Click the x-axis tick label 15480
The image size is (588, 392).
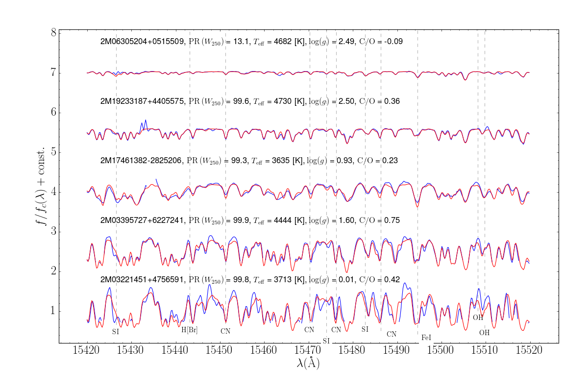pyautogui.click(x=352, y=351)
